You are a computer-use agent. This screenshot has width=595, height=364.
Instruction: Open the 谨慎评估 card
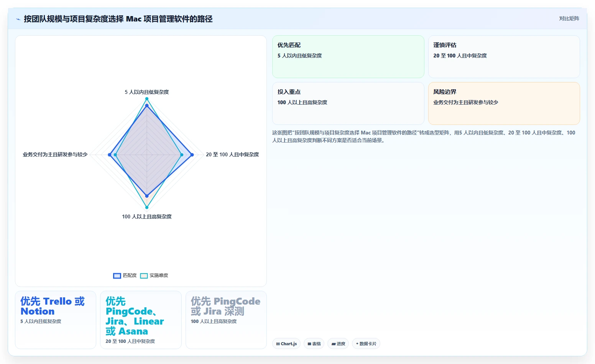click(504, 57)
